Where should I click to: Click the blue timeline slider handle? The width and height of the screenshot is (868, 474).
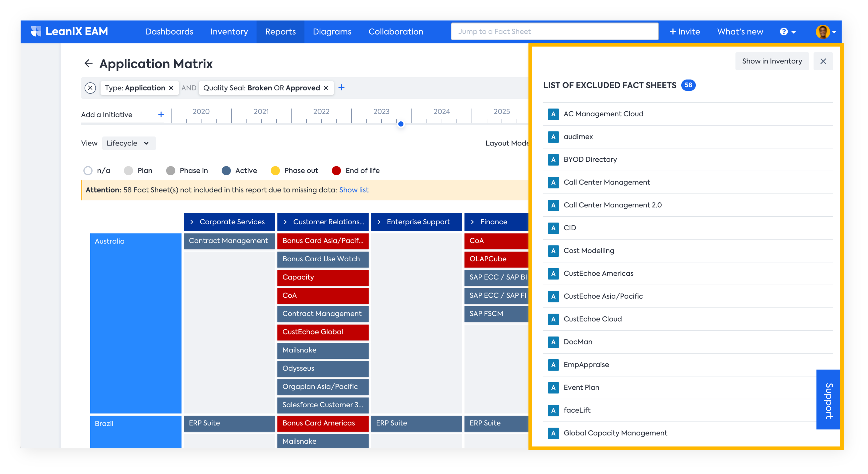[401, 124]
